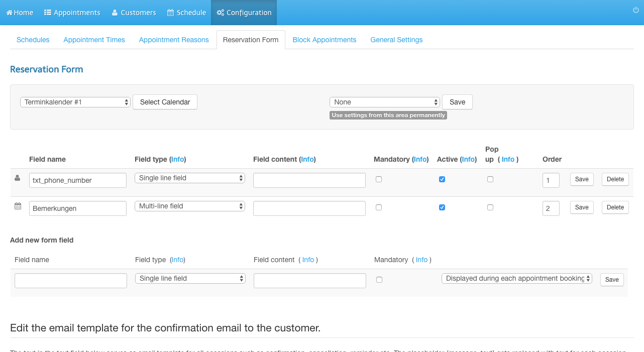
Task: Click the order input showing 1
Action: pos(551,180)
